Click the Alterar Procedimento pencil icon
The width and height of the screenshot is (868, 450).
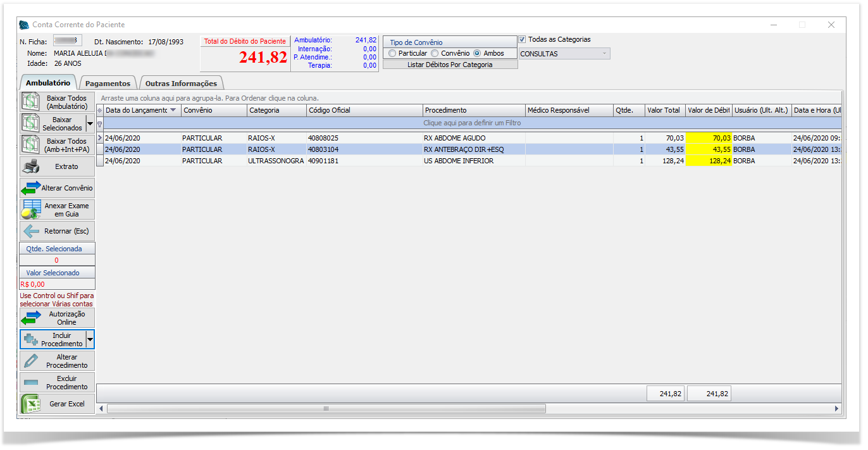pos(30,361)
